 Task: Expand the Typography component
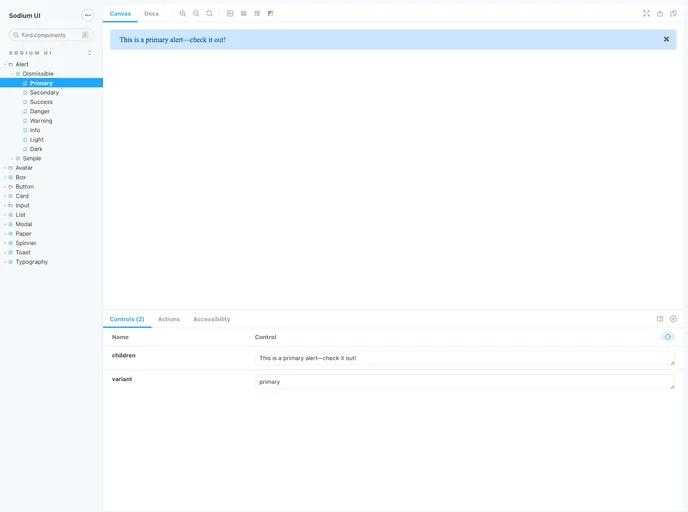32,262
